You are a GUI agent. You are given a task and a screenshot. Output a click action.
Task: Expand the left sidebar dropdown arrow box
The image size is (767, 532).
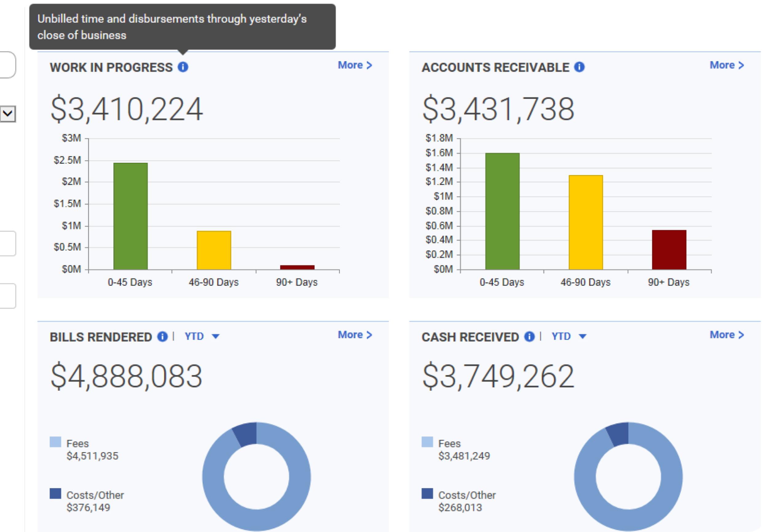pos(8,114)
